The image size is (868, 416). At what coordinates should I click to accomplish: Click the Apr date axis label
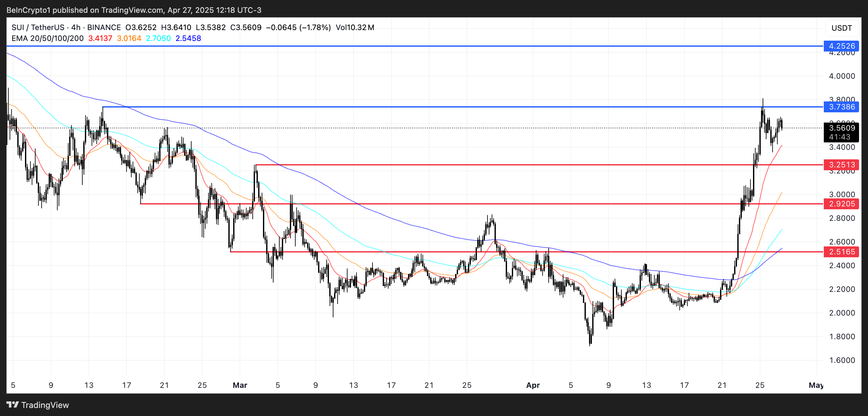tap(533, 385)
